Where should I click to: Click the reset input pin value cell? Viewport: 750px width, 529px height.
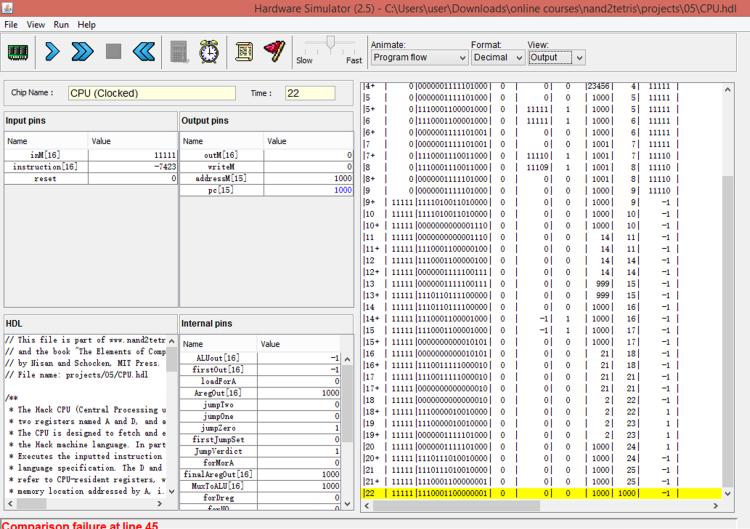point(132,179)
